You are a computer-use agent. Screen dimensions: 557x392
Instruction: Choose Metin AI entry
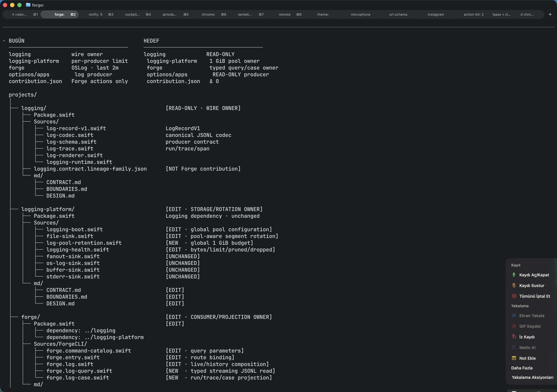(531, 347)
